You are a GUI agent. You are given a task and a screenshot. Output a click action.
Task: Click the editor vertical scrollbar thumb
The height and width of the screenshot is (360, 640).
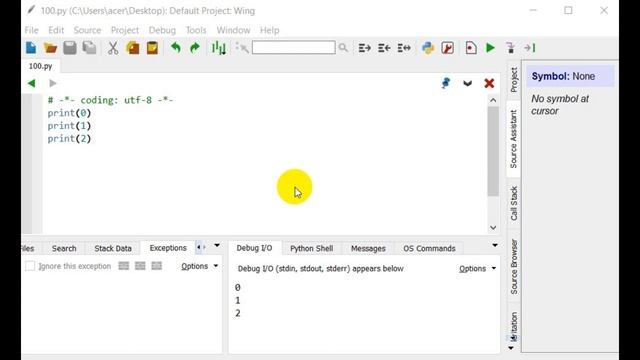[493, 151]
